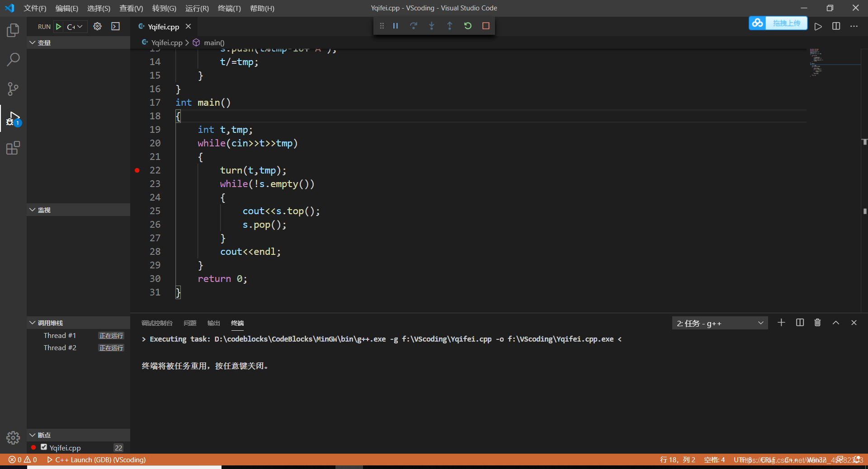Create a new terminal with plus icon

click(781, 323)
